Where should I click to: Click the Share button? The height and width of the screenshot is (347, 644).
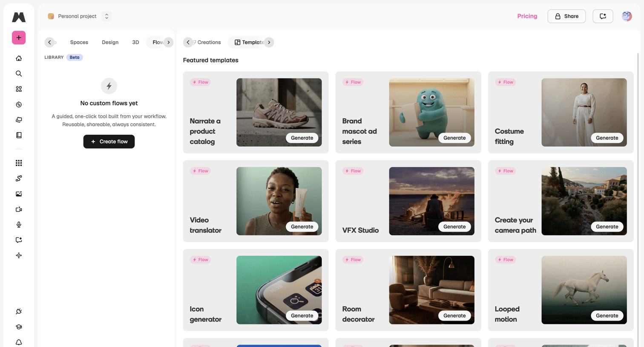[566, 16]
